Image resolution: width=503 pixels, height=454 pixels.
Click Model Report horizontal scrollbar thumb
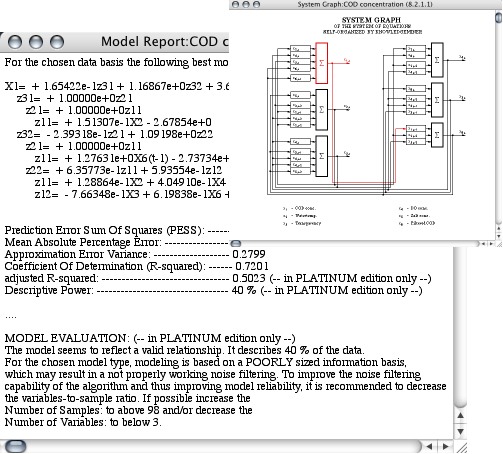click(x=16, y=446)
